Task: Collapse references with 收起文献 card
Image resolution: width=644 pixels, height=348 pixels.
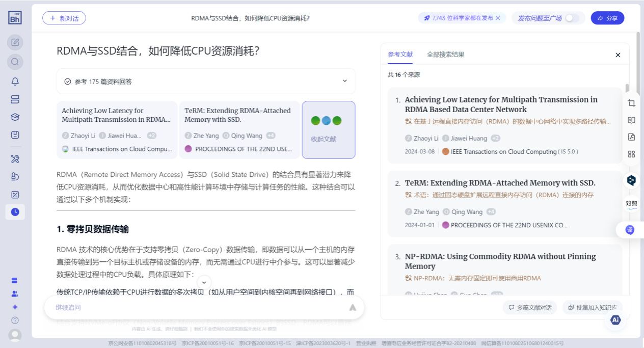Action: coord(328,130)
